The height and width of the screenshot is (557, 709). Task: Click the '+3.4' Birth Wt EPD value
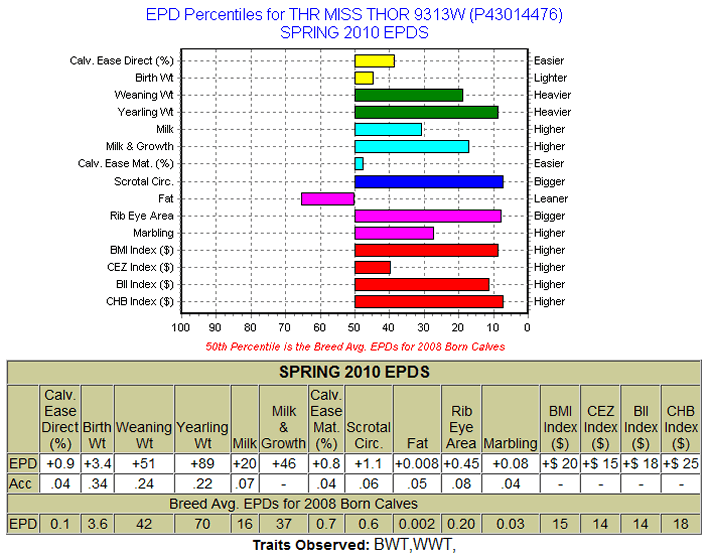tap(97, 464)
